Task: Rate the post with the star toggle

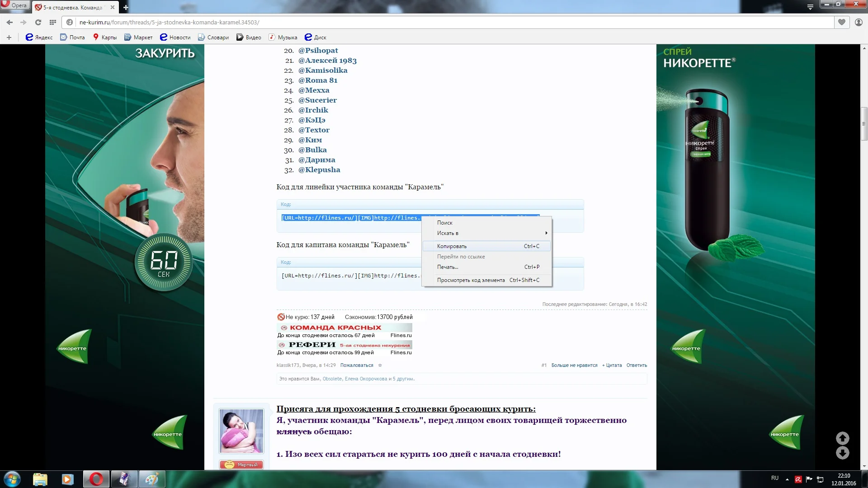Action: (380, 365)
